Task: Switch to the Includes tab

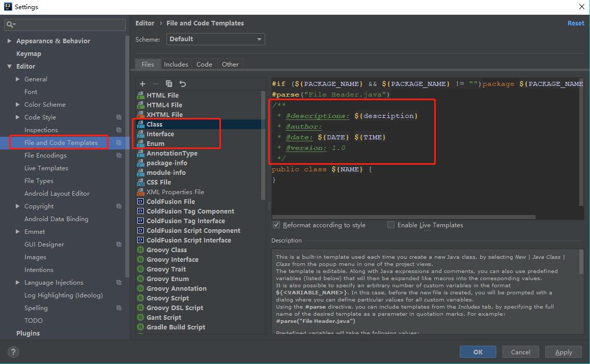Action: [x=176, y=64]
